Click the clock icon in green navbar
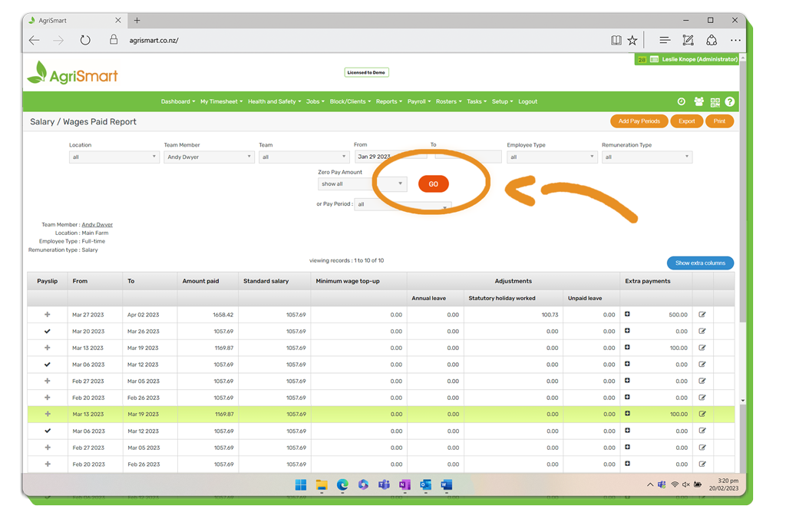 point(681,101)
